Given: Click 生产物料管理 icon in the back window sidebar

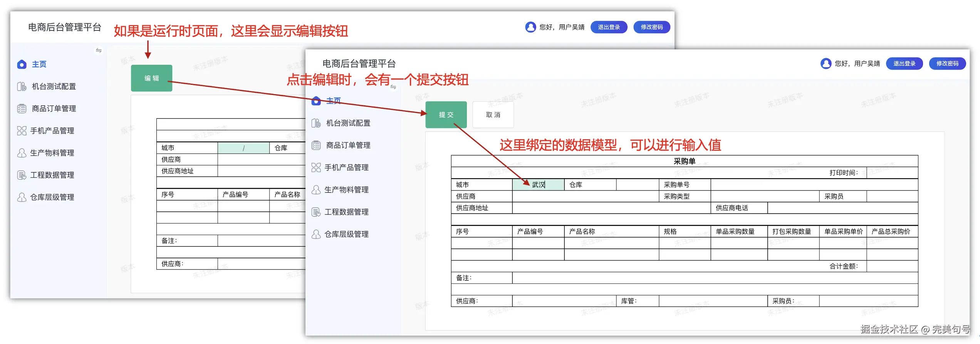Looking at the screenshot, I should tap(22, 153).
